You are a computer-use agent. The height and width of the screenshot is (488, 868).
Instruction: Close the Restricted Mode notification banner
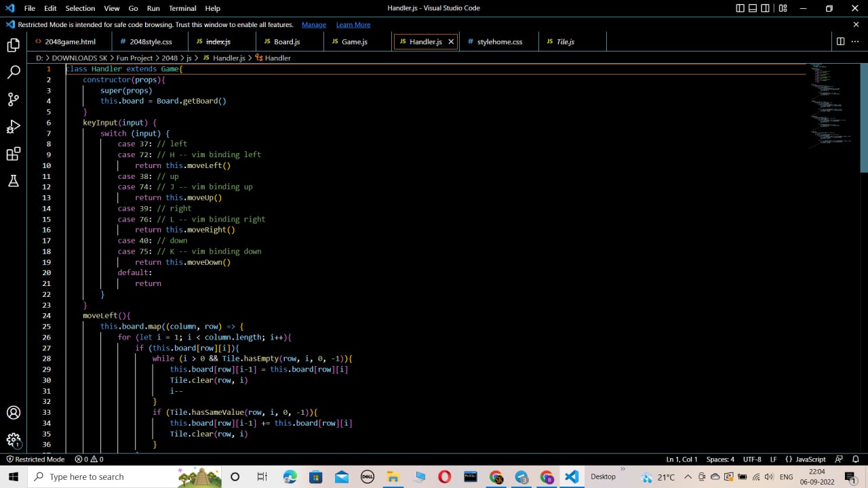(x=856, y=24)
